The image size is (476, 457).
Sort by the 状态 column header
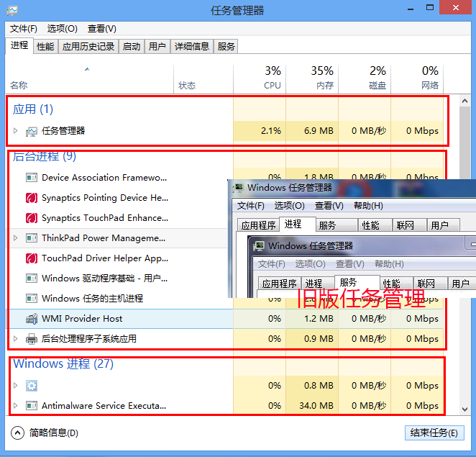tap(203, 79)
